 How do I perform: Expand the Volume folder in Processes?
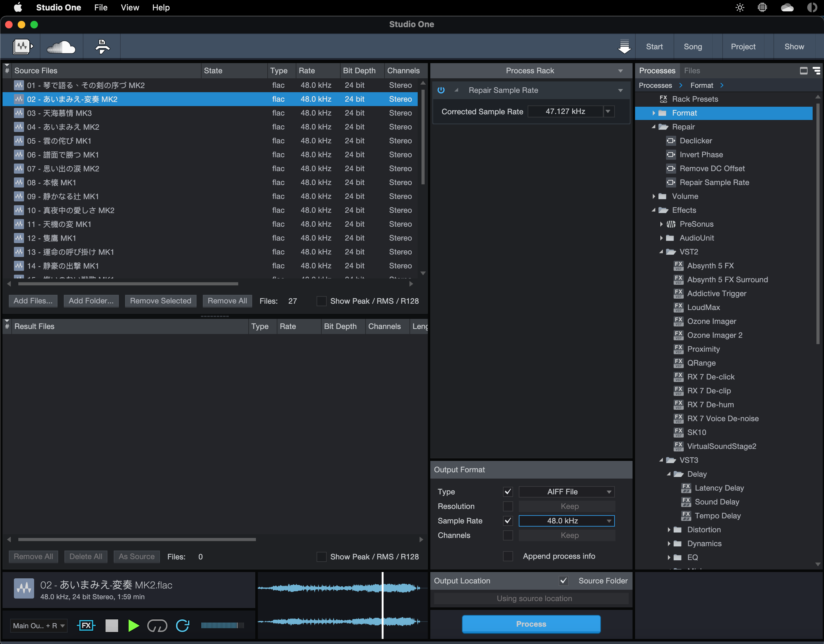pos(654,196)
